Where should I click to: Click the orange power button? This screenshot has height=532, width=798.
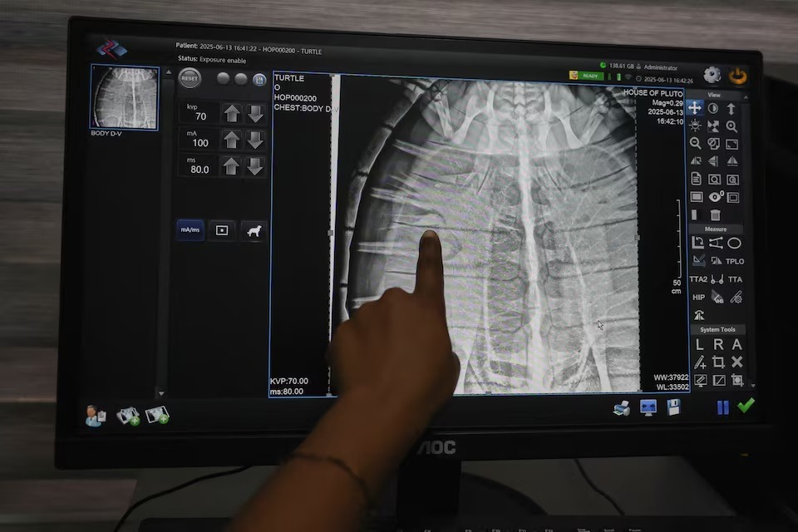tap(737, 76)
